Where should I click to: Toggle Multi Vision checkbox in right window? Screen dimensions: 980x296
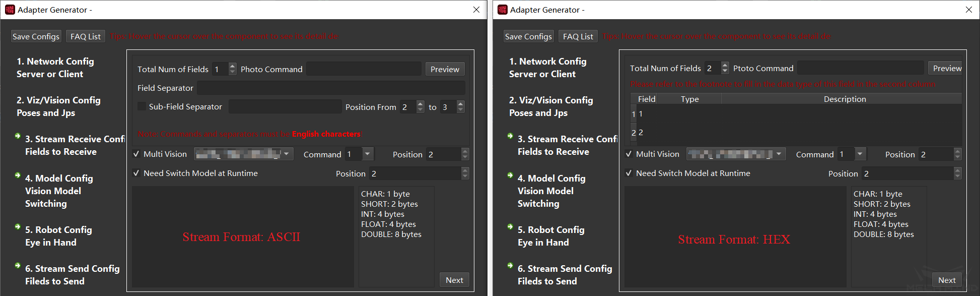[x=628, y=154]
